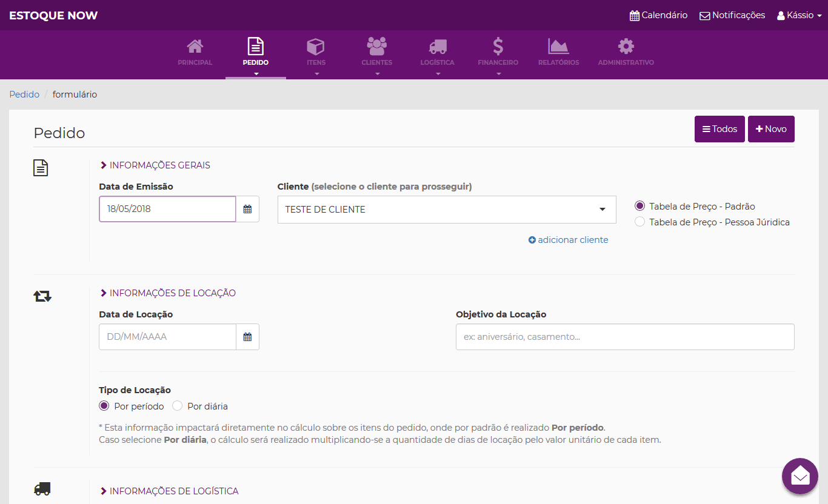Image resolution: width=828 pixels, height=504 pixels.
Task: Open the Relatórios chart icon
Action: click(558, 47)
